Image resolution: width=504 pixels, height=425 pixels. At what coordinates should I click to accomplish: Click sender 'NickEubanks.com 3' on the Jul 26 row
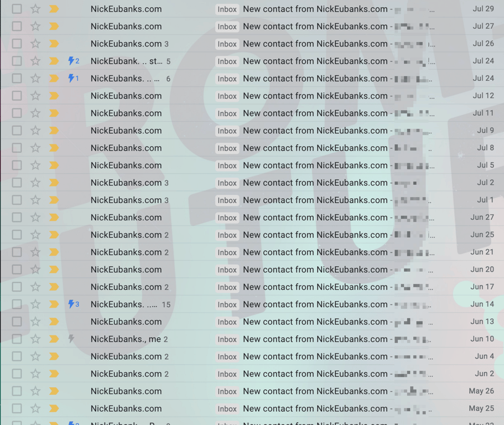(129, 44)
